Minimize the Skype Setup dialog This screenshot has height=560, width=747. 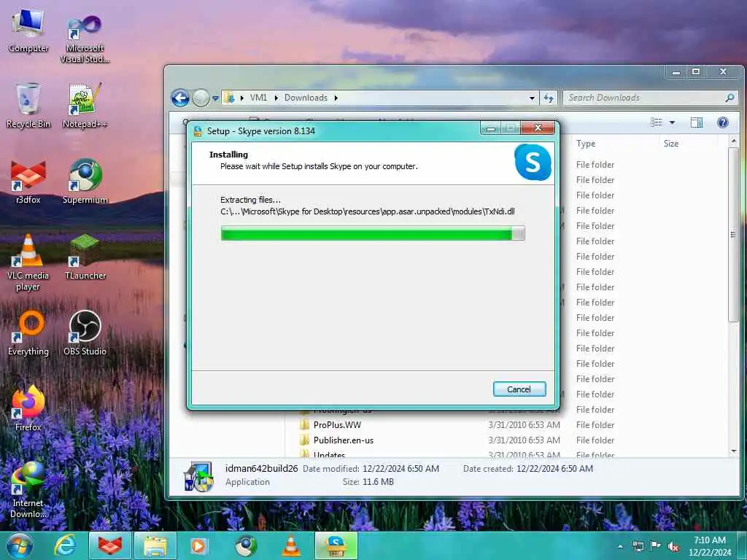491,128
